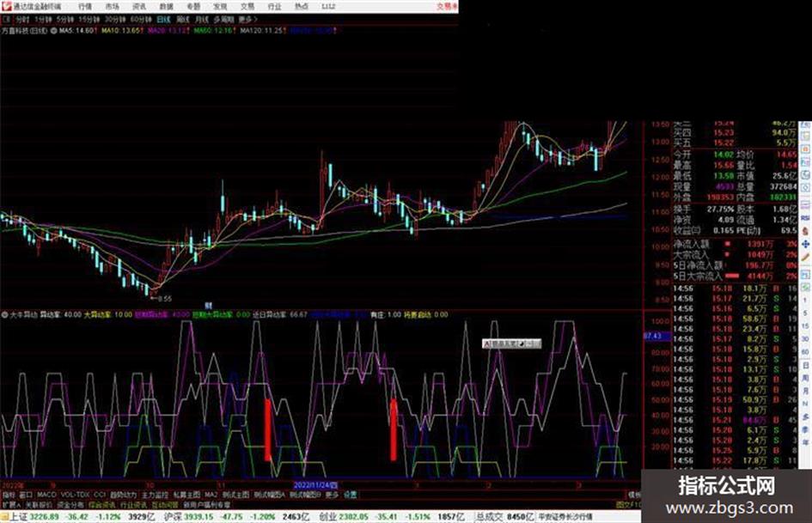Click the round settings icon beside 万鑫科技(日线)
Image resolution: width=812 pixels, height=523 pixels.
(53, 31)
